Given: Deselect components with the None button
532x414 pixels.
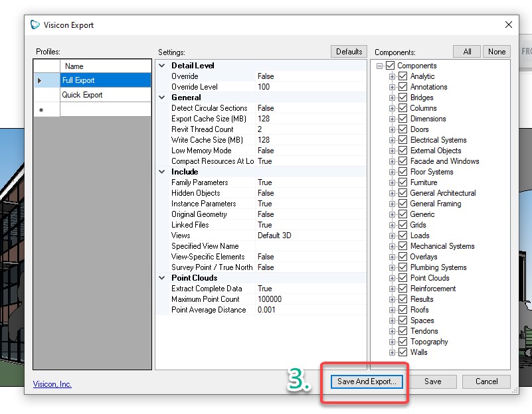Looking at the screenshot, I should tap(496, 51).
